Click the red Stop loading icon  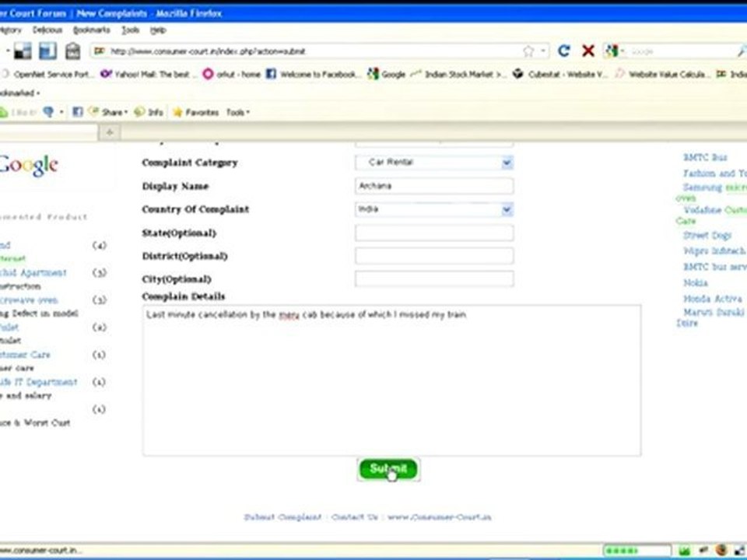(588, 51)
